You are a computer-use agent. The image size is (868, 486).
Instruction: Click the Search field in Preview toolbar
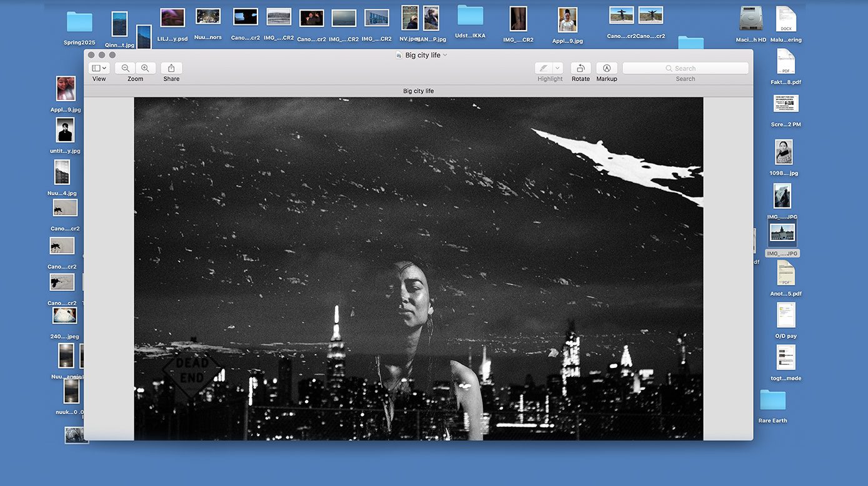click(x=686, y=68)
